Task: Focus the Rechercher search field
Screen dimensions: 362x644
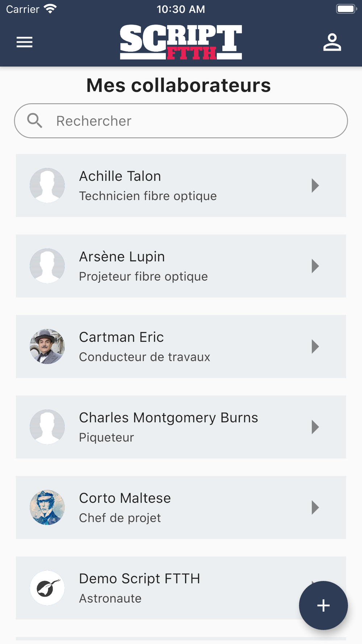Action: point(181,121)
